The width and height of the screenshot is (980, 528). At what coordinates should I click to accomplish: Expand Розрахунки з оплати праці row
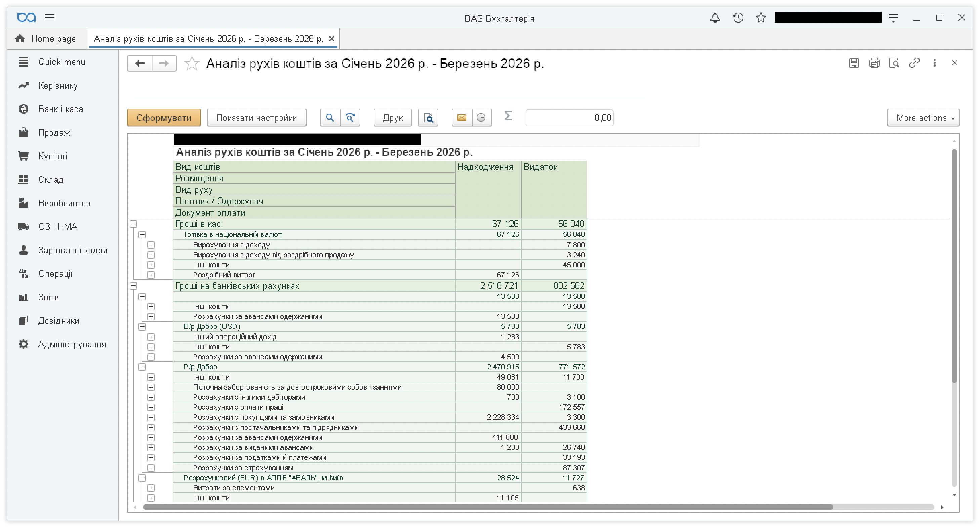click(x=151, y=407)
